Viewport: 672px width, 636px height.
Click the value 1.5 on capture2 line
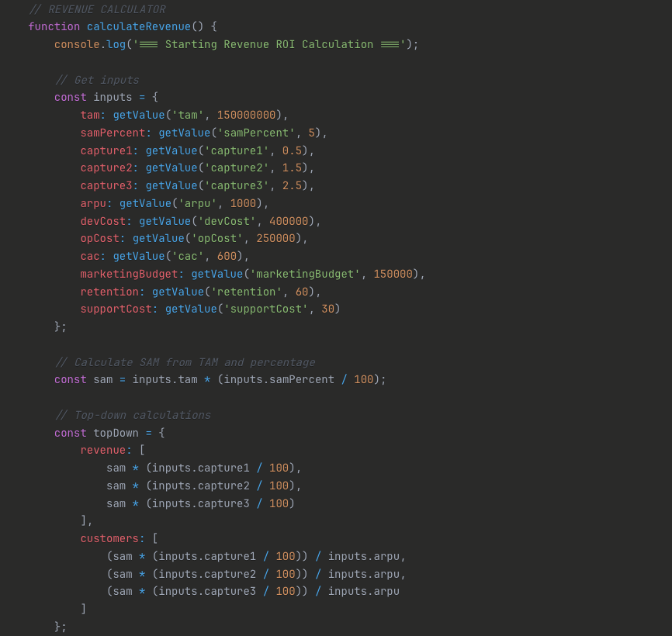coord(293,168)
